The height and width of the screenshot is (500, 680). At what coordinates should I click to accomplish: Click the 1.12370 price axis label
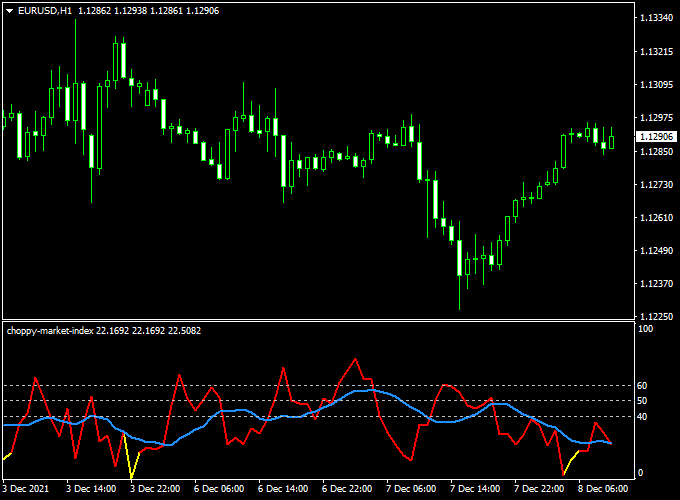point(657,284)
